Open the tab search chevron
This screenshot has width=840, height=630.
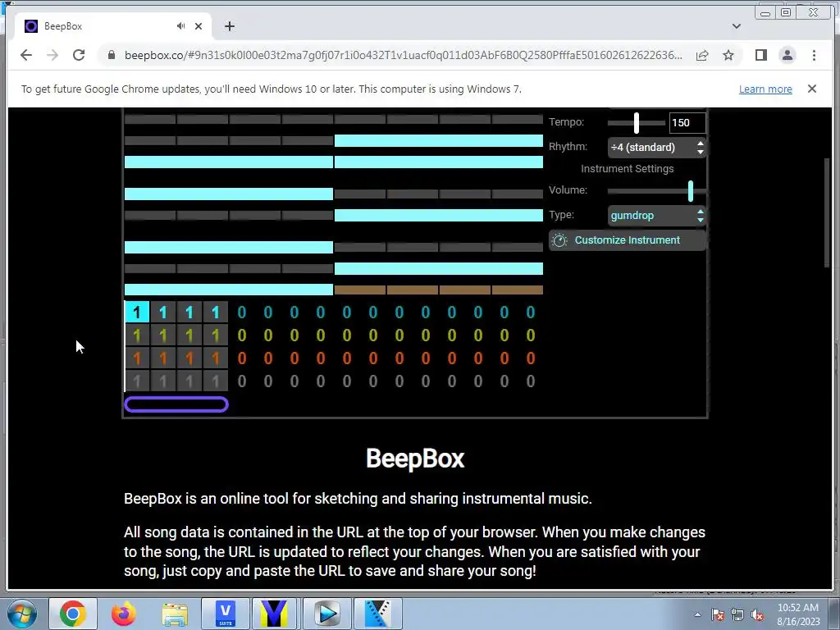point(737,26)
